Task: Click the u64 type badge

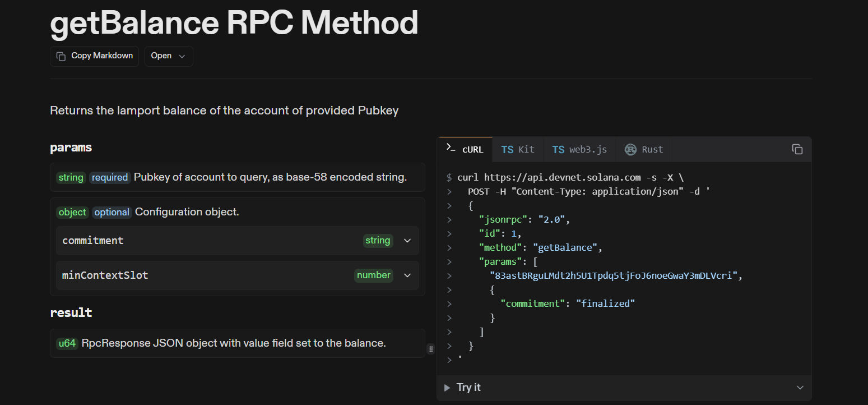Action: click(x=67, y=343)
